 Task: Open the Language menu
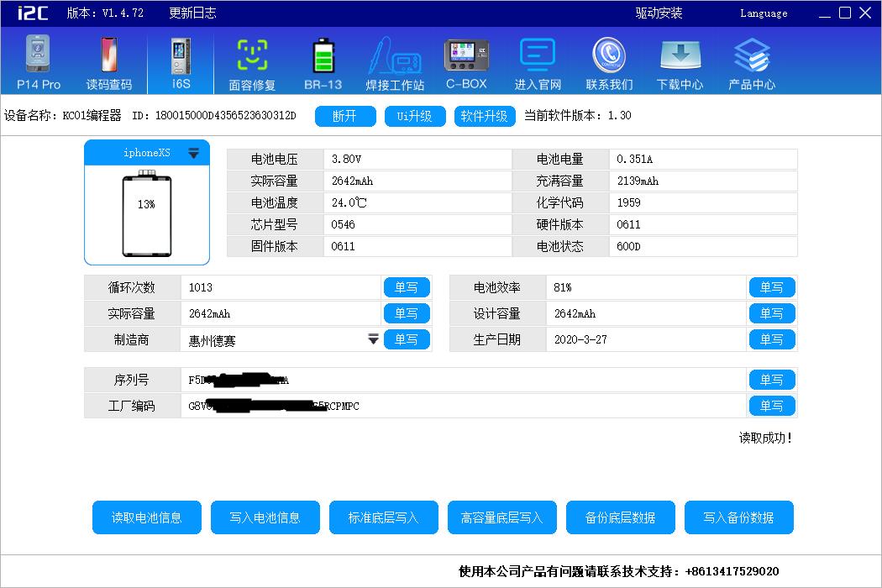tap(764, 13)
